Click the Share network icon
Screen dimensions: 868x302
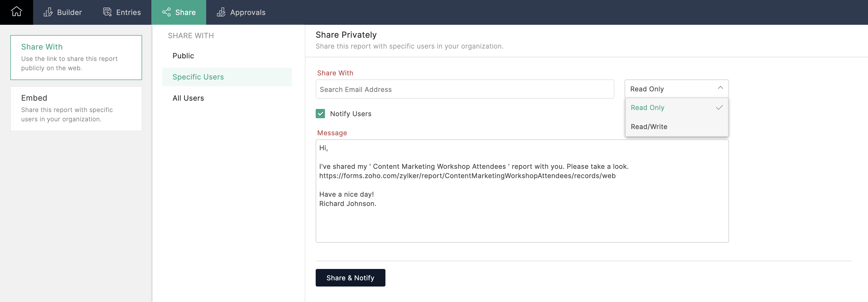(x=166, y=12)
